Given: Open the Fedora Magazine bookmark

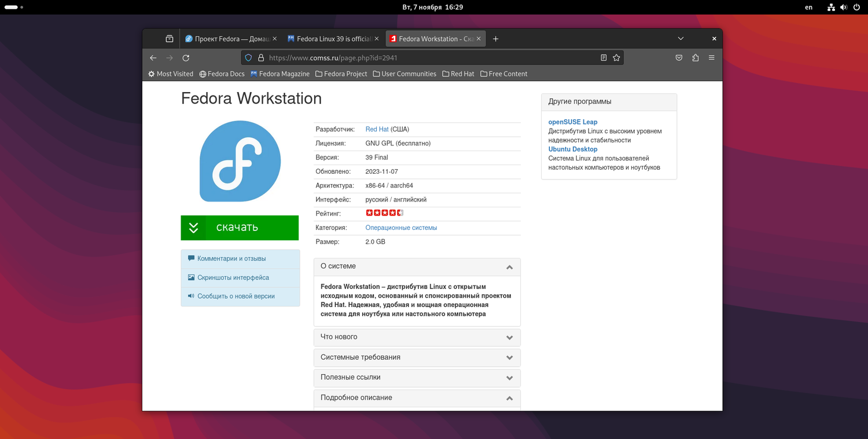Looking at the screenshot, I should (x=280, y=74).
